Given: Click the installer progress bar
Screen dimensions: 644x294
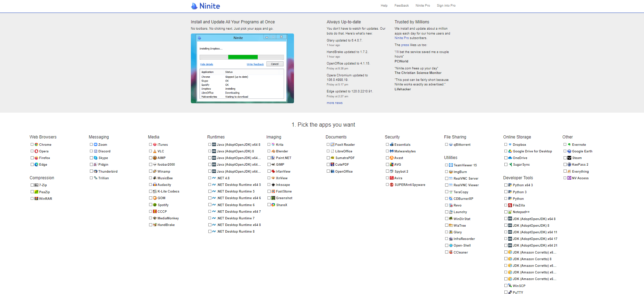Looking at the screenshot, I should (x=242, y=57).
